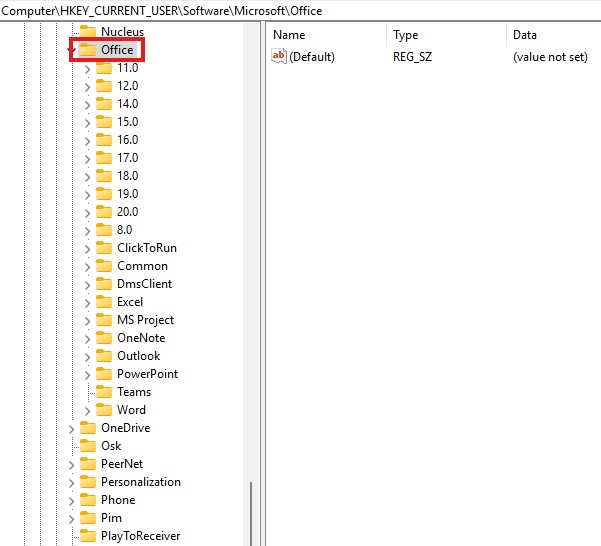Image resolution: width=601 pixels, height=546 pixels.
Task: Select the OneNote key label
Action: 141,338
